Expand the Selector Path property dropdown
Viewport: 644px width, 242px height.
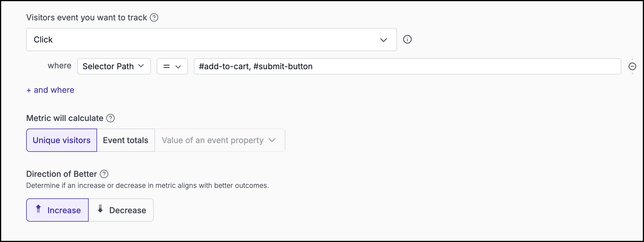[x=114, y=66]
